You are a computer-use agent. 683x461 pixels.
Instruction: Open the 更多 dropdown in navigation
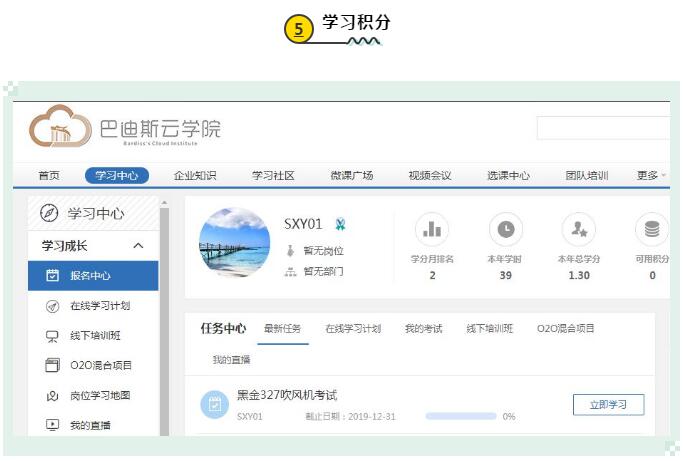pos(650,176)
